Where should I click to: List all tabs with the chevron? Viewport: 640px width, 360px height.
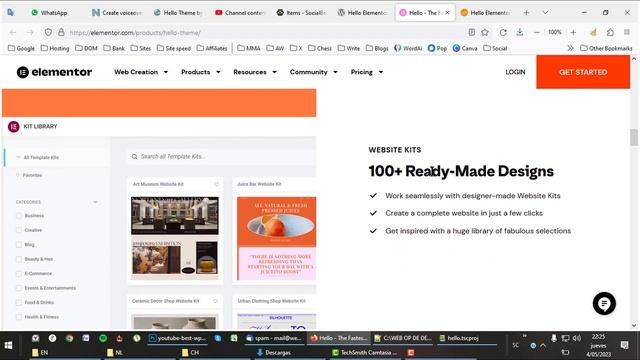point(545,13)
